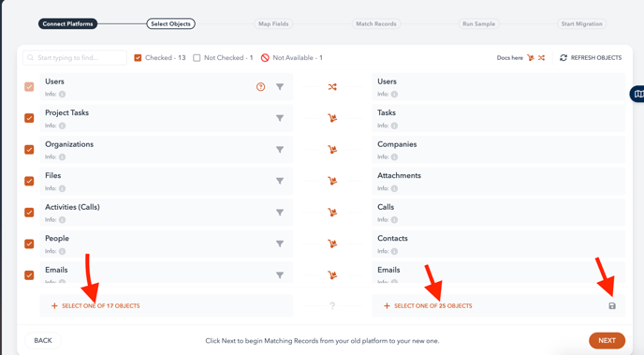Click the cart docs icon next to Docs here
The image size is (644, 355).
pos(531,58)
